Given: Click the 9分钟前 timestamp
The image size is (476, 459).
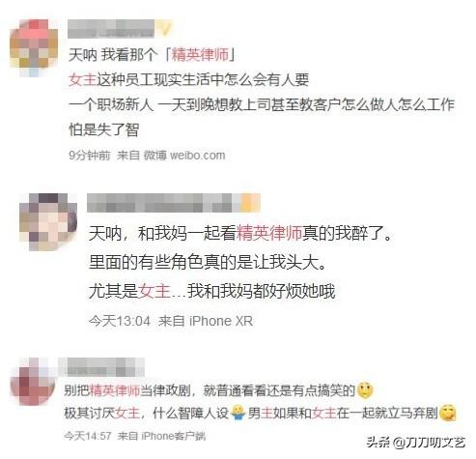Looking at the screenshot, I should (x=90, y=156).
